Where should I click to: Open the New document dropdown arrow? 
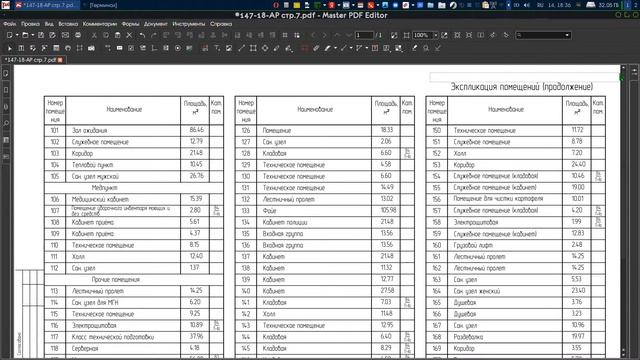click(17, 36)
